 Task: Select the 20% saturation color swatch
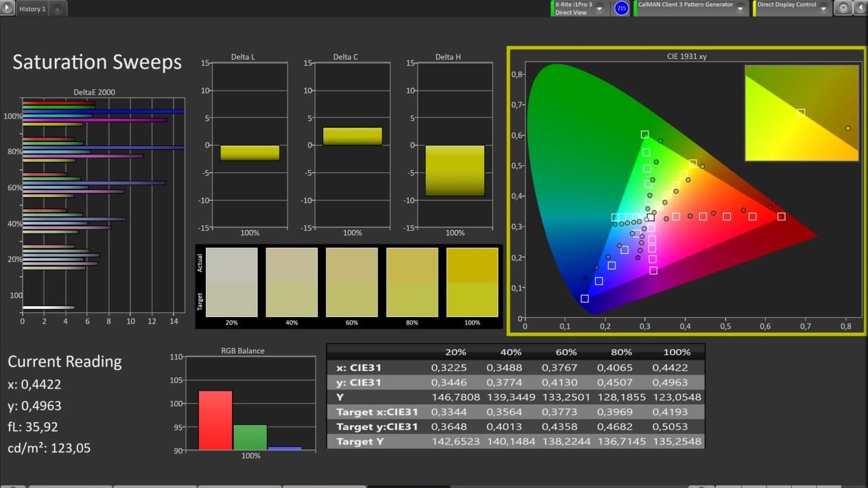point(232,282)
